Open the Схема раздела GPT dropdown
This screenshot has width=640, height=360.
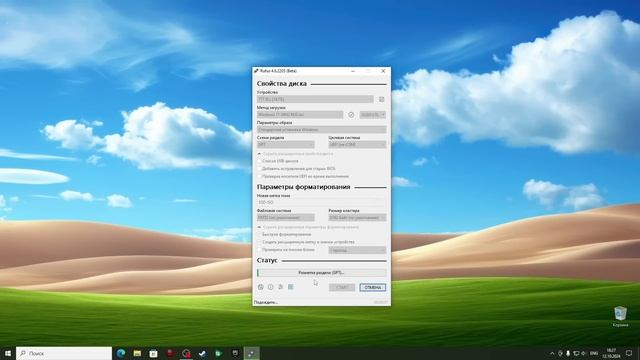(286, 144)
